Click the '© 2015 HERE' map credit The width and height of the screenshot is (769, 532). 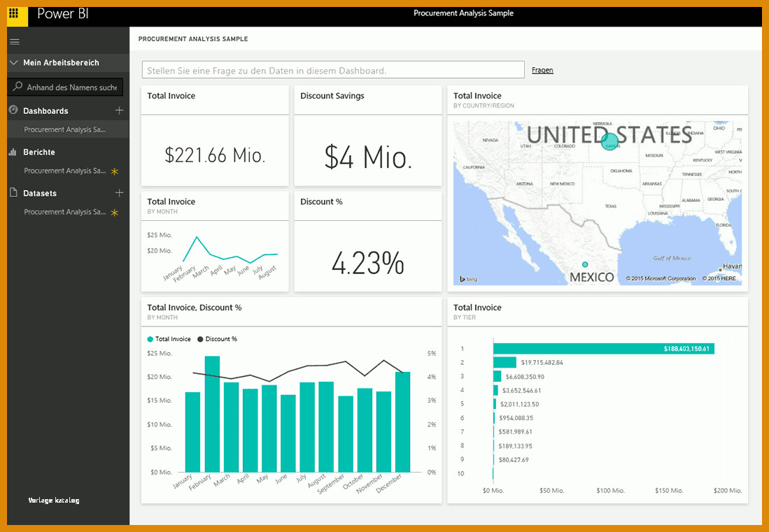[x=719, y=279]
